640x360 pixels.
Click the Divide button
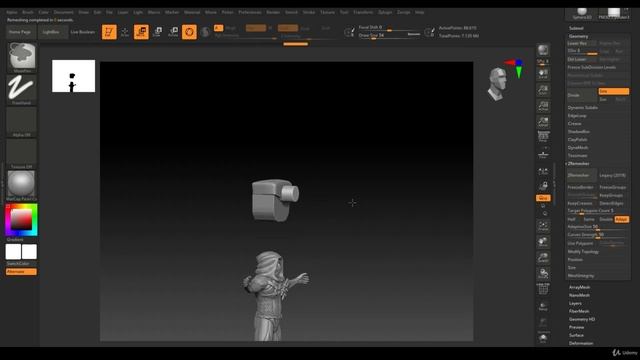tap(582, 95)
